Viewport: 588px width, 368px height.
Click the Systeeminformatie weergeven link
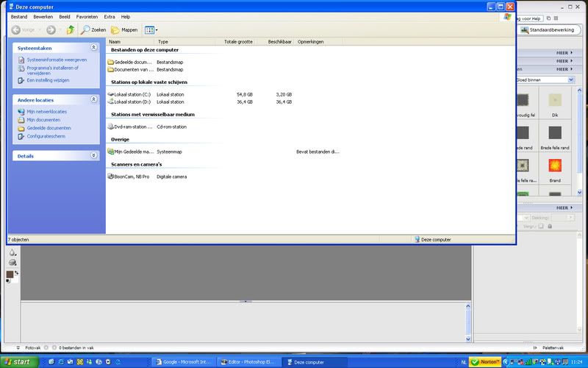click(x=57, y=60)
